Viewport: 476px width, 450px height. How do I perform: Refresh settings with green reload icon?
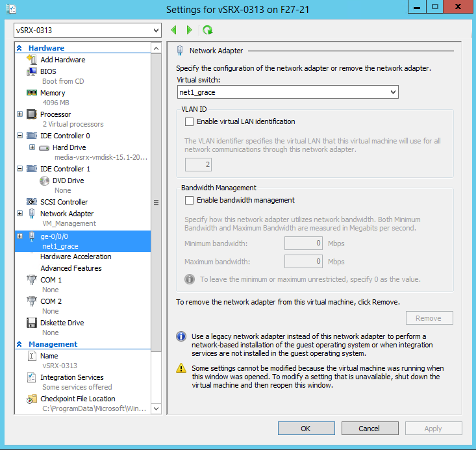click(x=208, y=30)
